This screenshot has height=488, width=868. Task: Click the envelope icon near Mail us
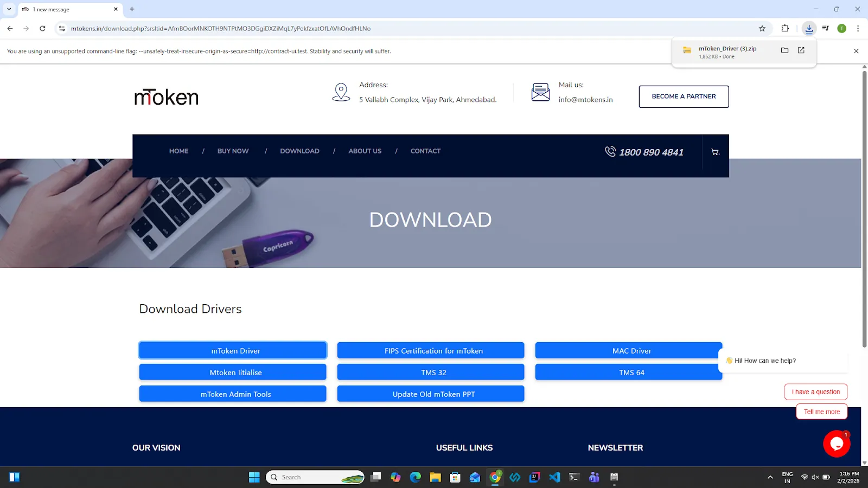[x=540, y=92]
